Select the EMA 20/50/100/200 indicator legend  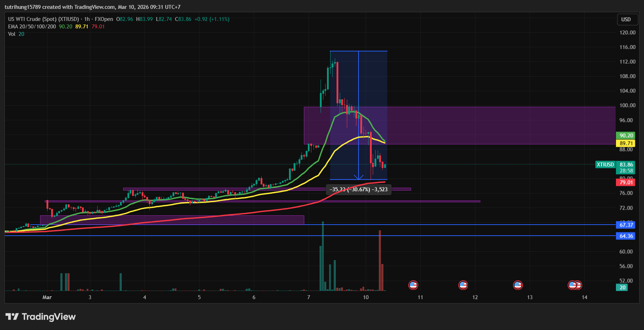tap(32, 27)
